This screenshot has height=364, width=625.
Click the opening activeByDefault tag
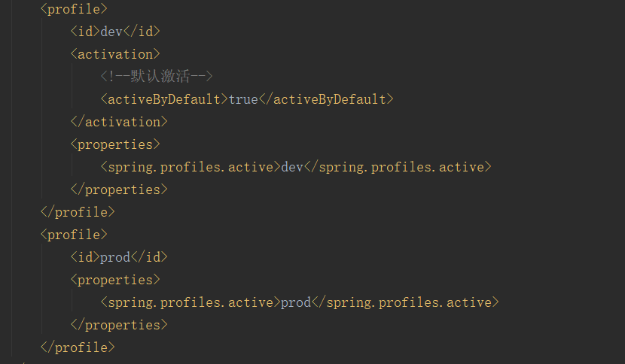pos(164,99)
